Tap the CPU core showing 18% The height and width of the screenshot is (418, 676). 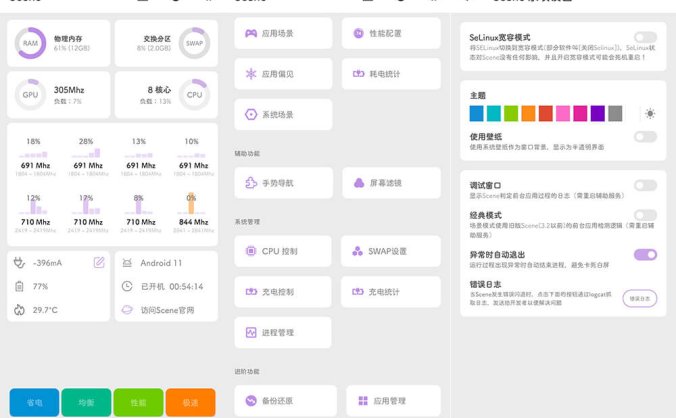point(35,157)
